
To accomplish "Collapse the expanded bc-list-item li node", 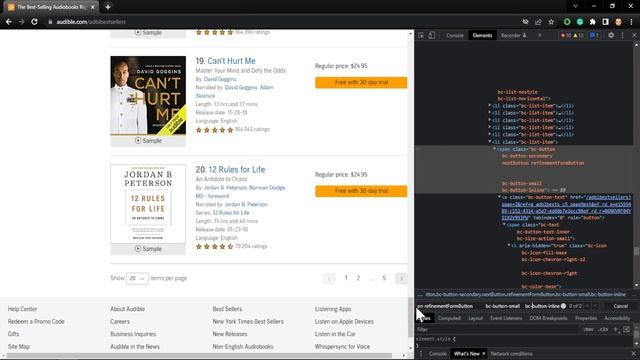I will tap(490, 142).
